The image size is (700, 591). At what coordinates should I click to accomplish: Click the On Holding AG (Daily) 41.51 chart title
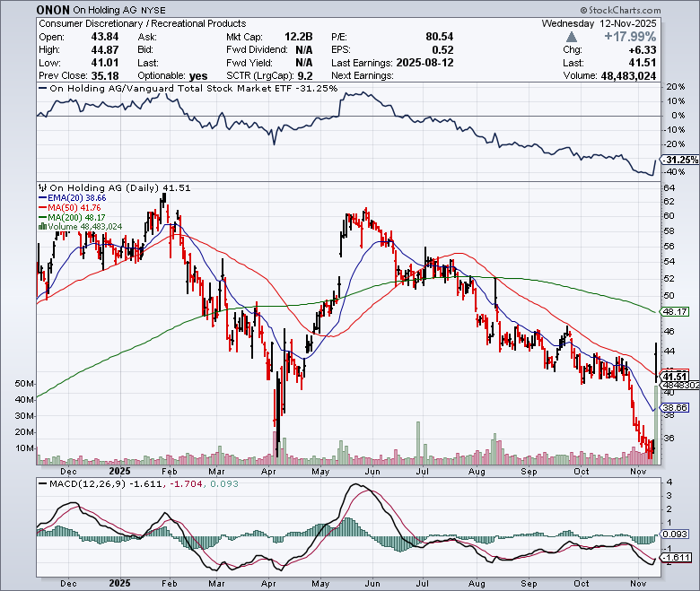pos(119,187)
